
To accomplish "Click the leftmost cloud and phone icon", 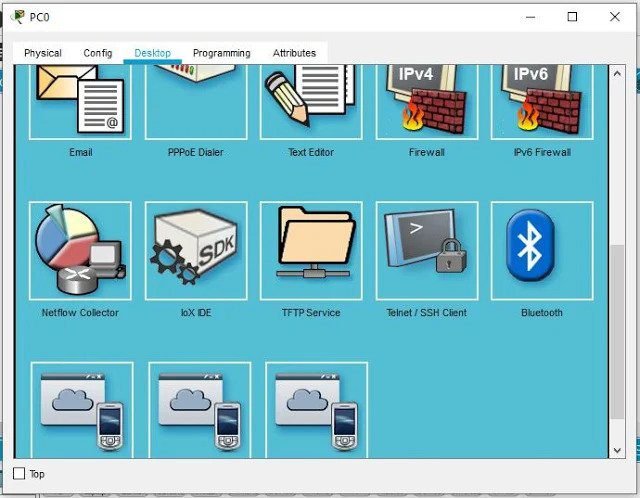I will (x=82, y=410).
